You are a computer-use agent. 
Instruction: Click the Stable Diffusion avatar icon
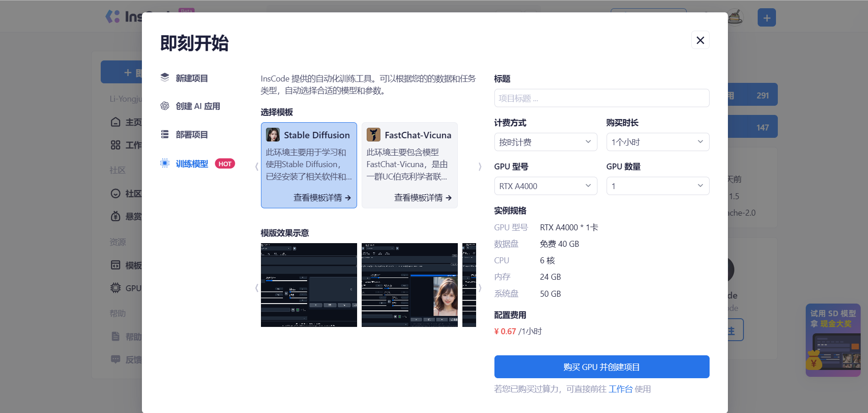point(273,135)
